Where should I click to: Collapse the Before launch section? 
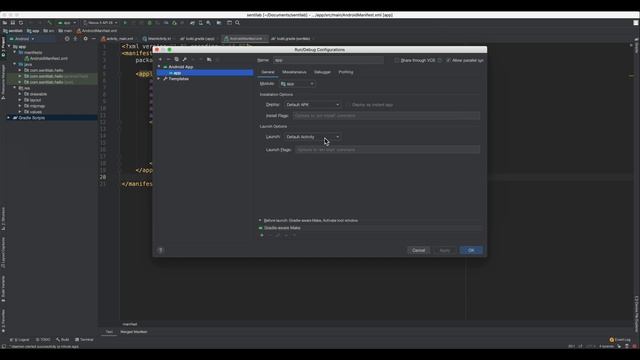260,220
